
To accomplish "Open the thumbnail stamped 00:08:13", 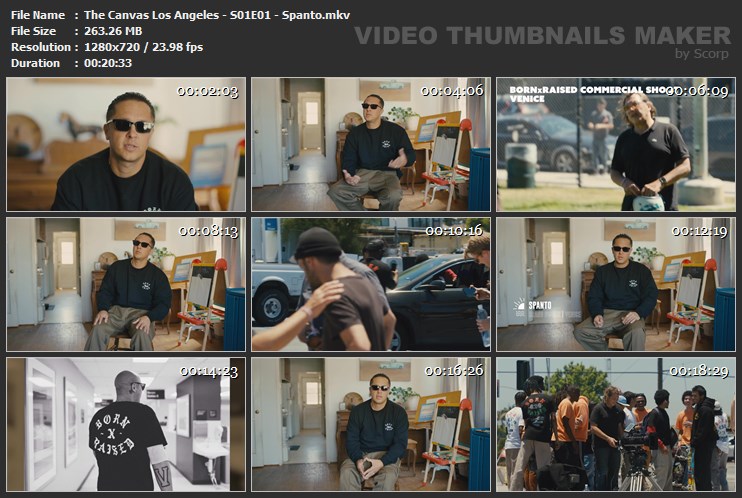I will 126,285.
